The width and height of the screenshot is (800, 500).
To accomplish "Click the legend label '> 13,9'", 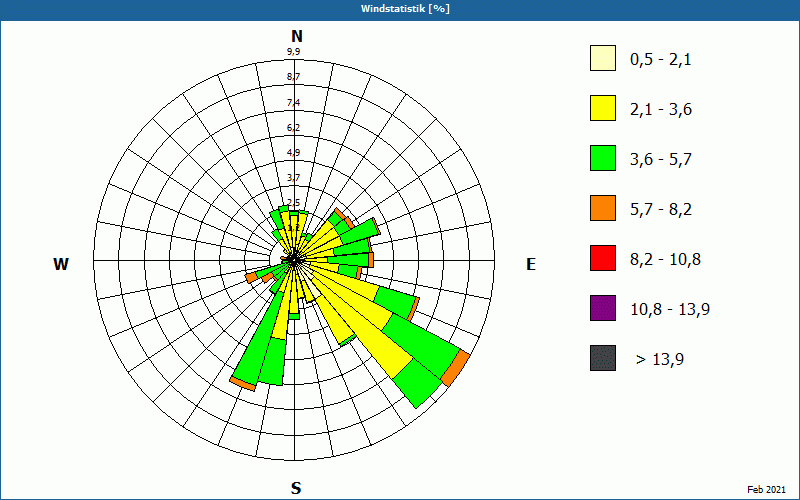I will (660, 360).
